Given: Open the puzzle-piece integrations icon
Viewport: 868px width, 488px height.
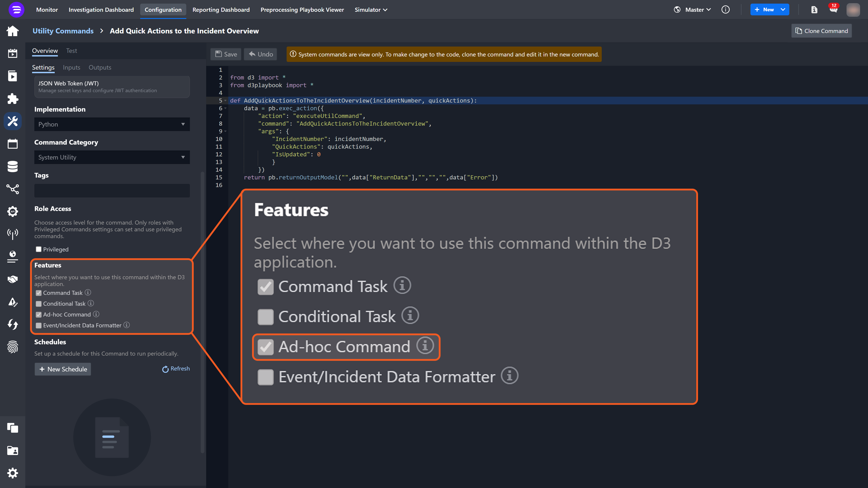Looking at the screenshot, I should (x=12, y=99).
